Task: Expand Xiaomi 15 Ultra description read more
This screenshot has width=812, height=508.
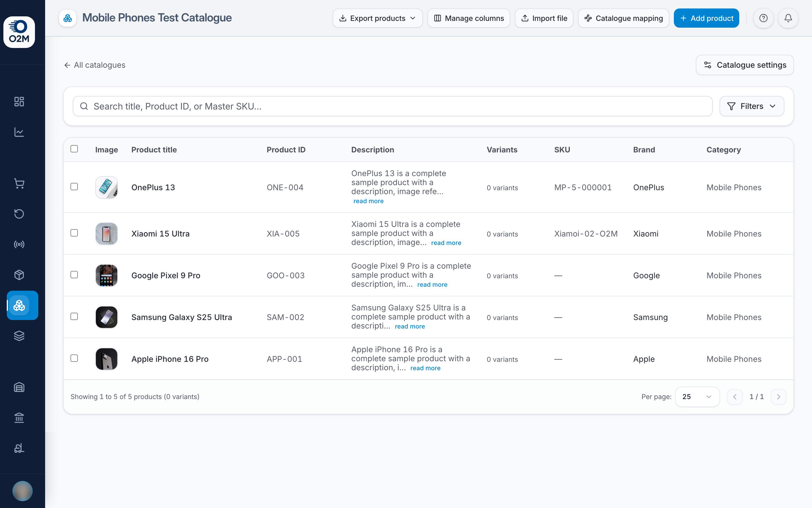Action: click(x=446, y=243)
